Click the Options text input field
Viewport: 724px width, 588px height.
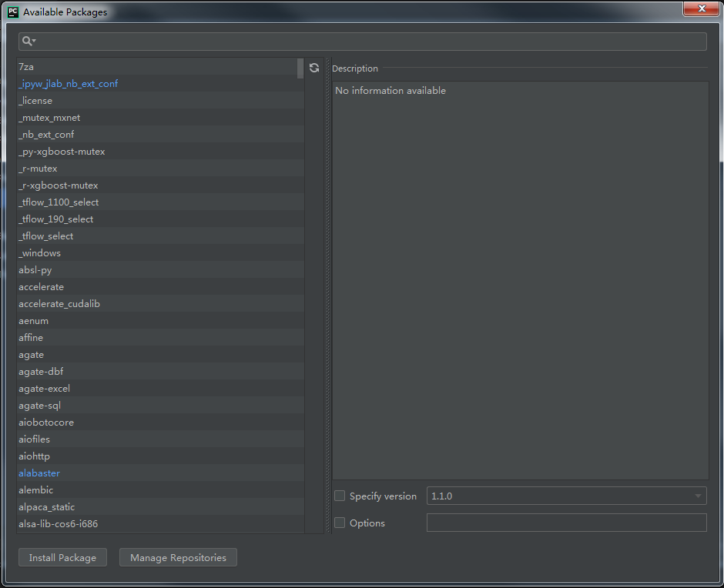coord(567,523)
